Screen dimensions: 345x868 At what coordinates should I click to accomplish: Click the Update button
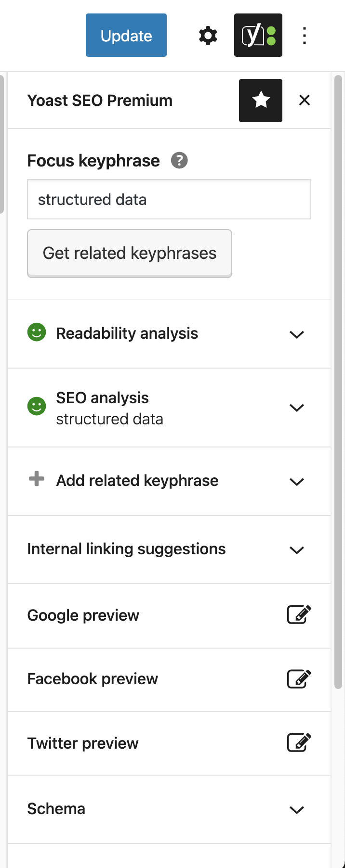click(126, 35)
